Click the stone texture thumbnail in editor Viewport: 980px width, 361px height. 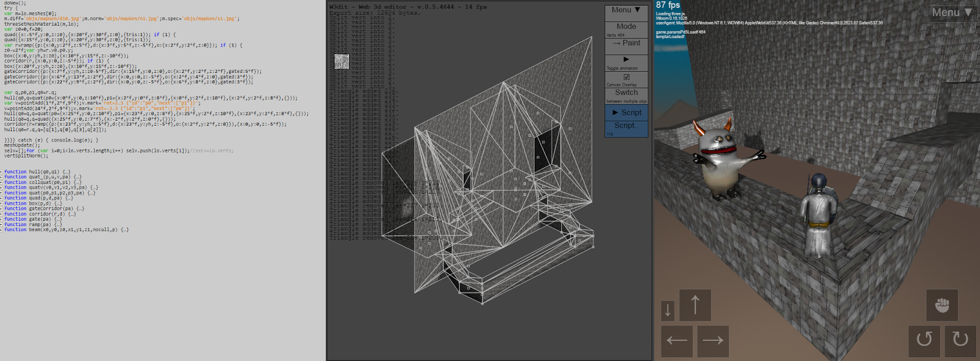[x=342, y=61]
